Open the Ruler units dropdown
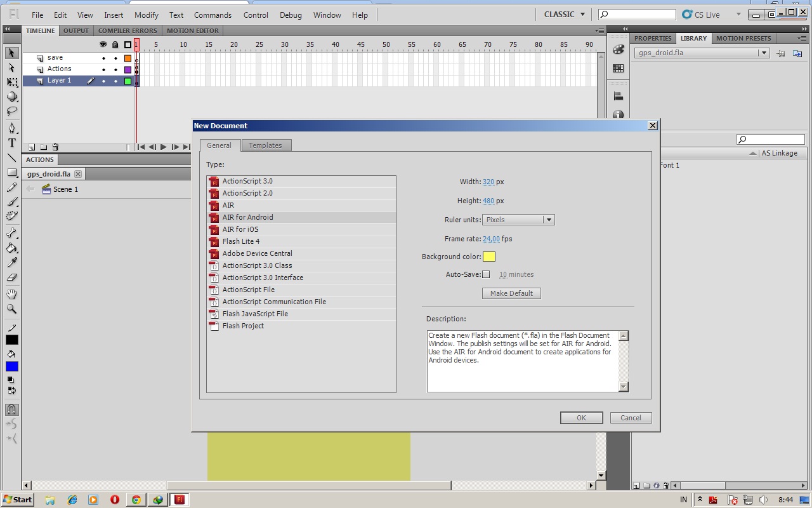Viewport: 812px width, 508px height. point(548,219)
